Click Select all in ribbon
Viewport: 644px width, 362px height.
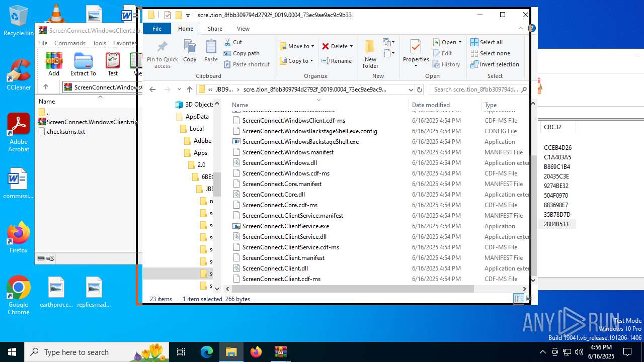coord(487,42)
